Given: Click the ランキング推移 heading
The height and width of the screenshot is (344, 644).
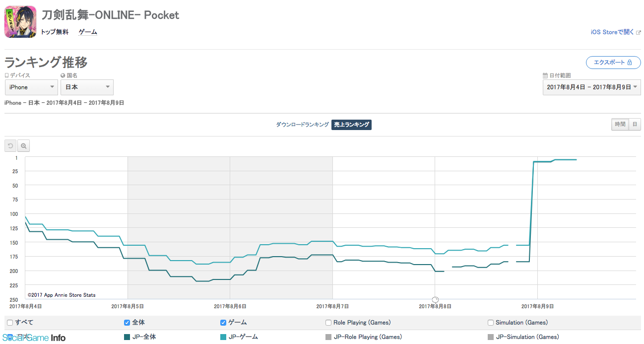Looking at the screenshot, I should click(46, 63).
